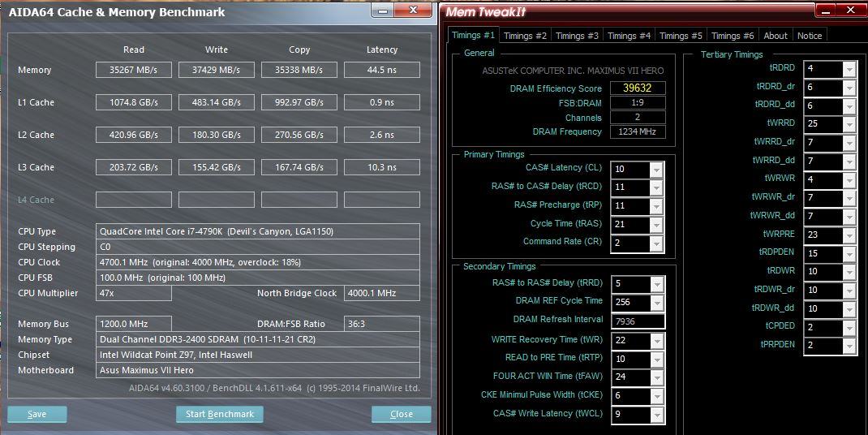Expand the WRITE Recovery Time (tWR) dropdown
Screen dimensions: 868x435
[x=656, y=341]
